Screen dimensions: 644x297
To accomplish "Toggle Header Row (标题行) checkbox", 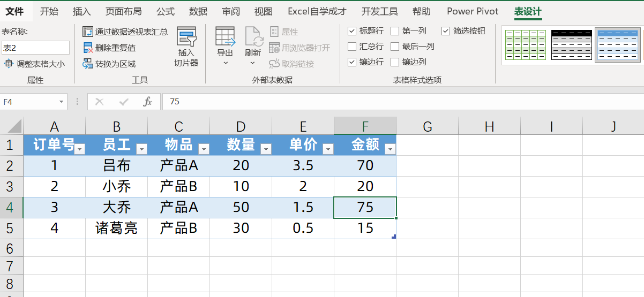I will [x=352, y=31].
